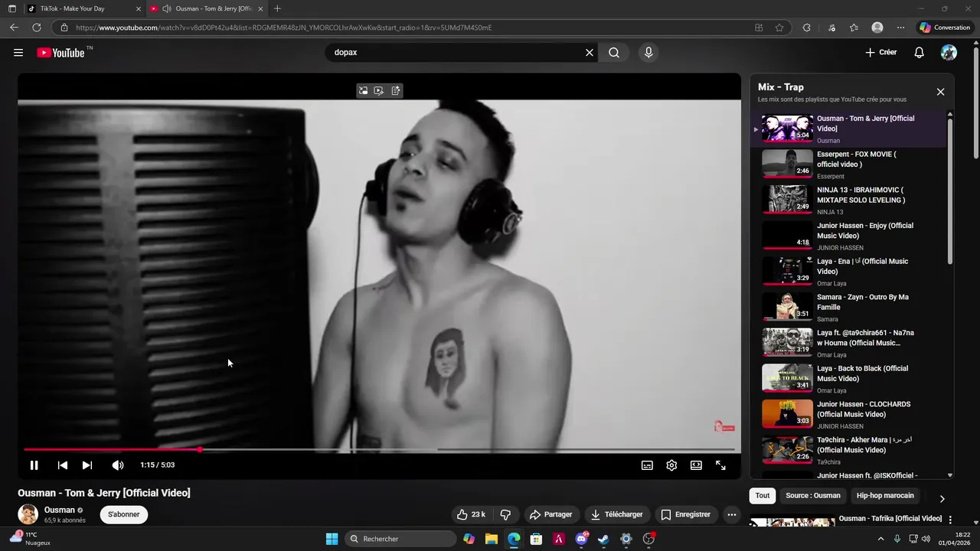Open Ousman channel name link
This screenshot has height=551, width=980.
(59, 510)
